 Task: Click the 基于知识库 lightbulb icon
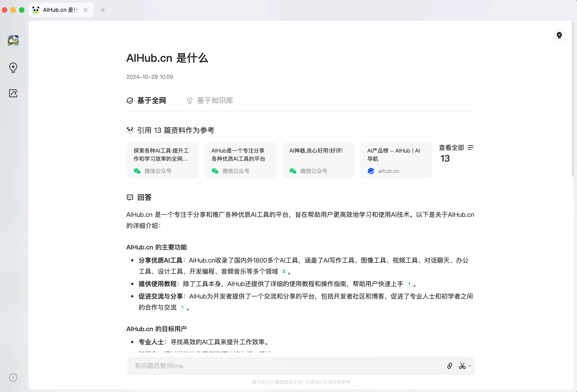coord(190,100)
